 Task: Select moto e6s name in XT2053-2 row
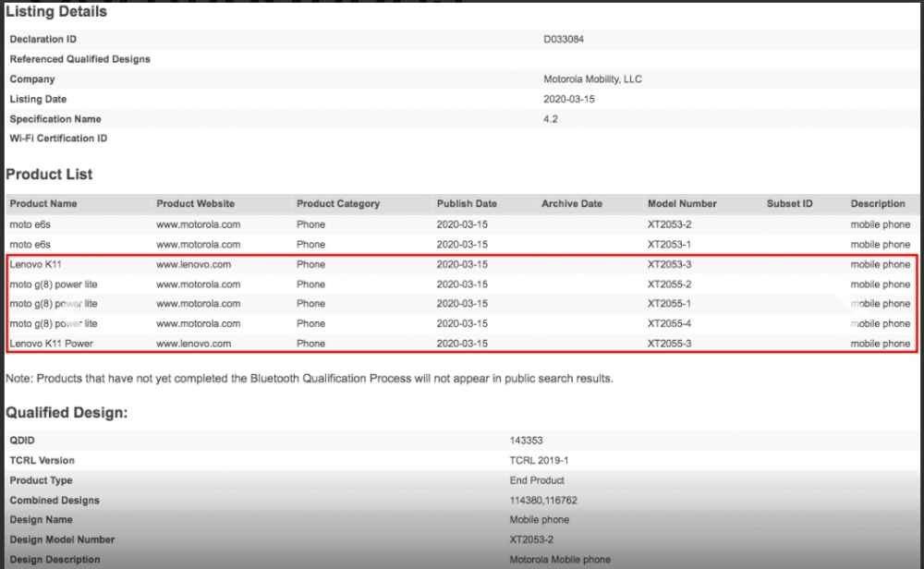(x=30, y=224)
